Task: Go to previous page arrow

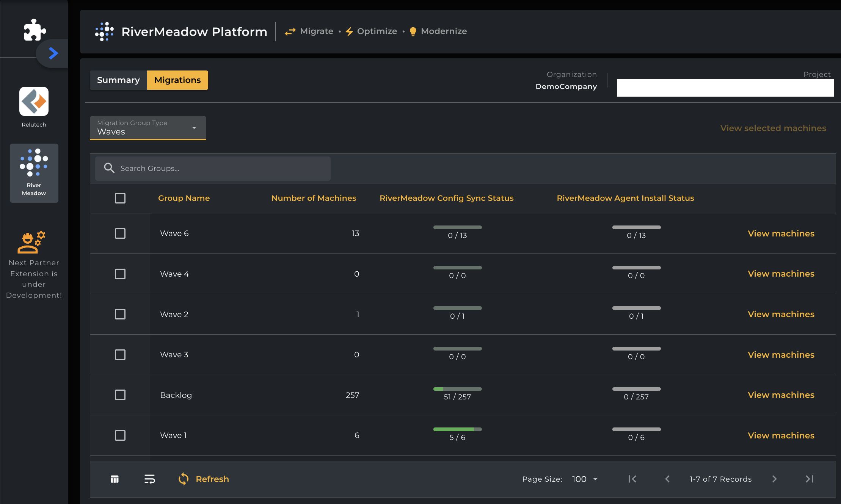Action: click(667, 479)
